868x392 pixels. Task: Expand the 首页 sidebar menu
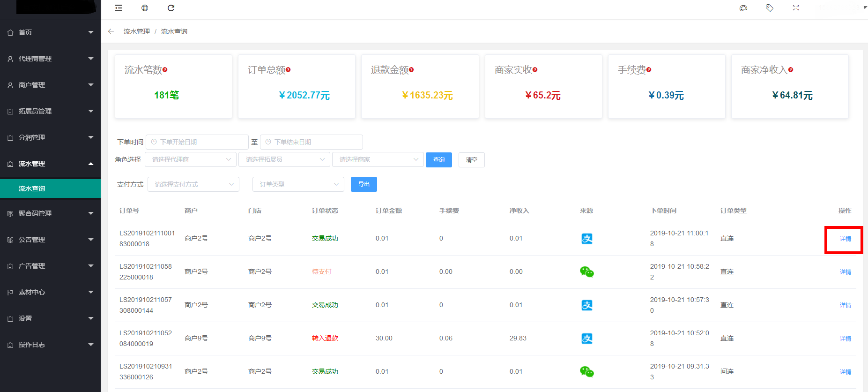click(x=50, y=32)
